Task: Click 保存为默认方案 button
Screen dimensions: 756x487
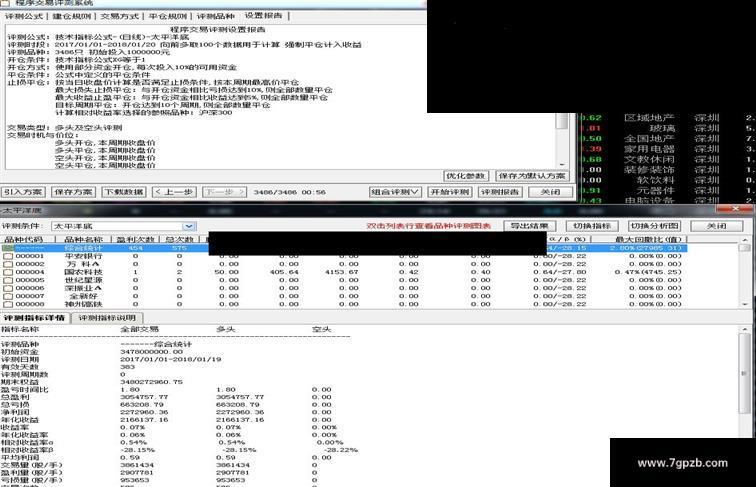Action: tap(532, 176)
